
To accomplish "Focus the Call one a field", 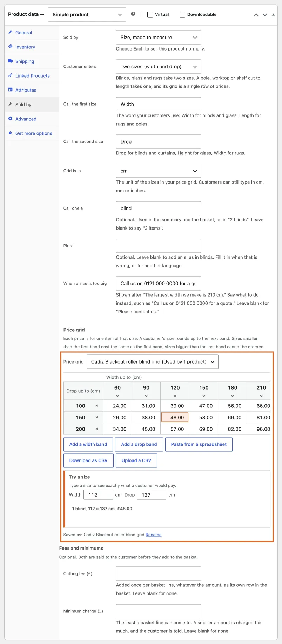I will tap(159, 208).
